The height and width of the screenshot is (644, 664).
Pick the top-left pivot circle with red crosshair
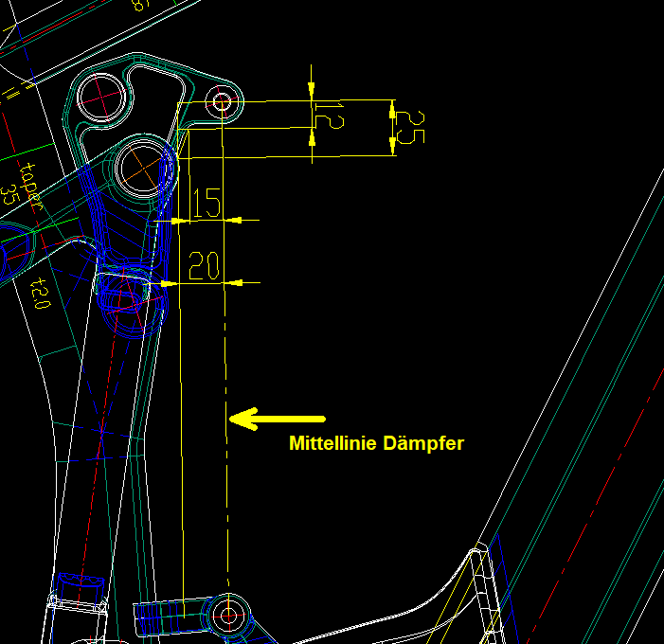99,93
